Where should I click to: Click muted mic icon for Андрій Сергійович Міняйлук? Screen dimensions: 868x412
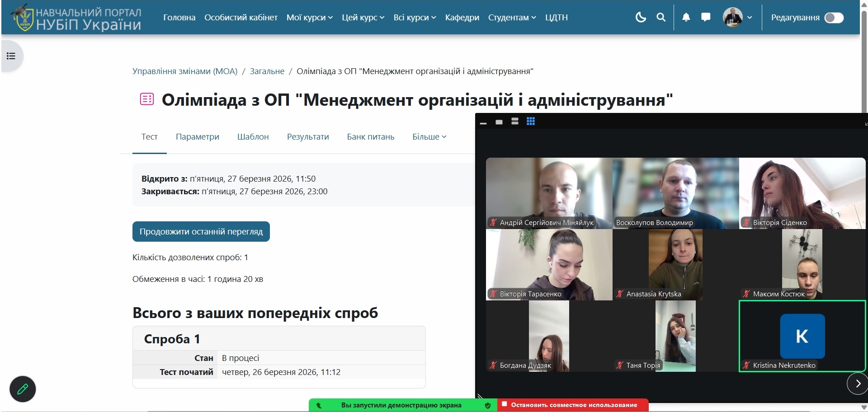[x=493, y=222]
